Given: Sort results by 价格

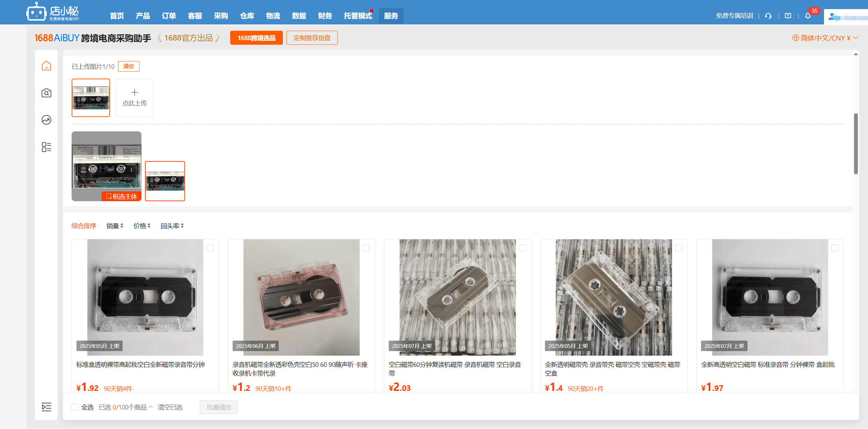Looking at the screenshot, I should (x=142, y=226).
